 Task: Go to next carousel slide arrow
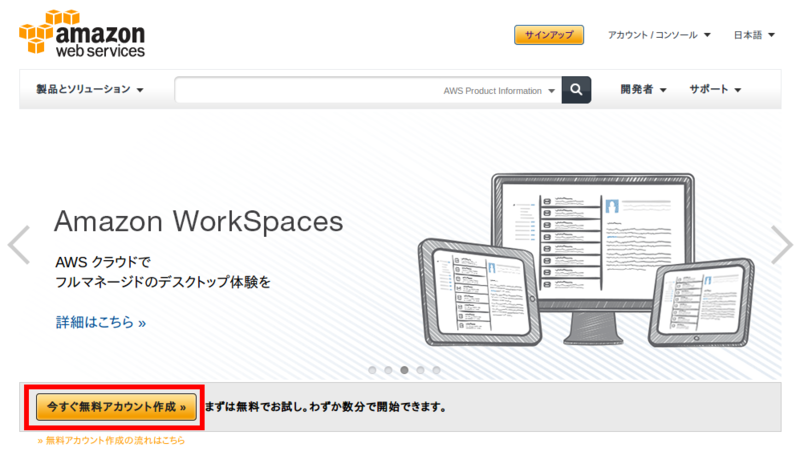point(781,245)
